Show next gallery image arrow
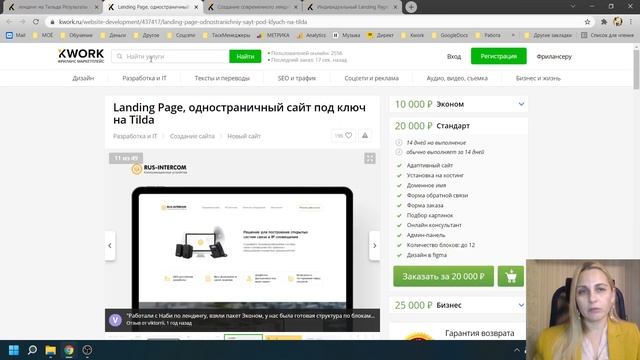 click(x=375, y=246)
